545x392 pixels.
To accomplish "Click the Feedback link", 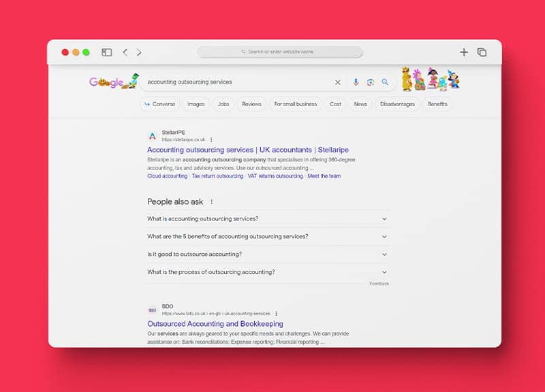I will tap(379, 284).
